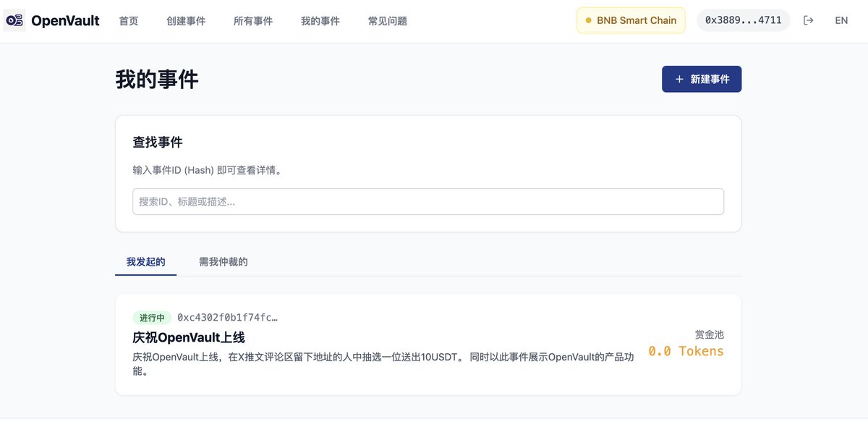Click the plus icon in 新建事件 button
This screenshot has height=422, width=868.
pos(678,80)
